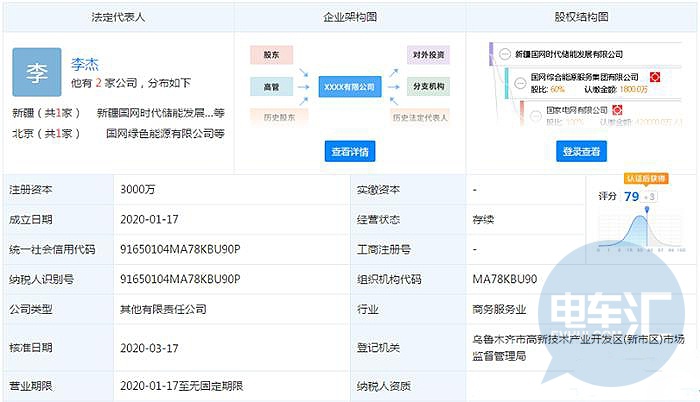The image size is (700, 402).
Task: Click the blue marker pin on score chart
Action: tap(647, 209)
